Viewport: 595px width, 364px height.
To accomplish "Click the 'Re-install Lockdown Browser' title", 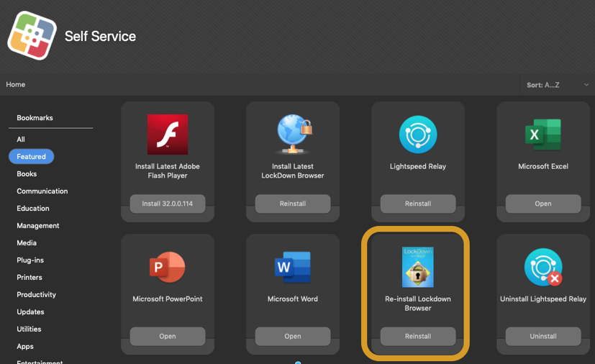I will pyautogui.click(x=418, y=304).
